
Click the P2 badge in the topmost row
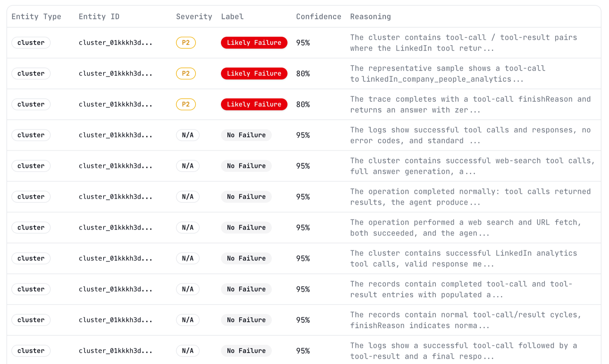point(186,43)
